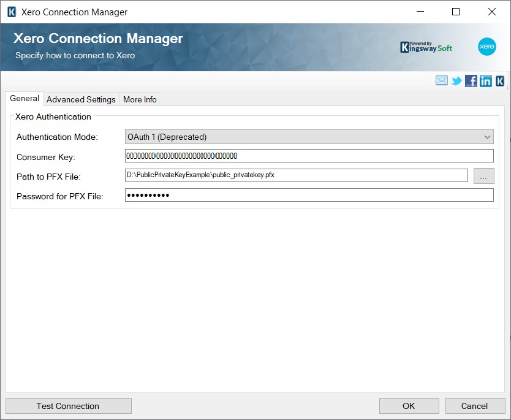
Task: Maximize the Xero Connection Manager window
Action: [x=456, y=12]
